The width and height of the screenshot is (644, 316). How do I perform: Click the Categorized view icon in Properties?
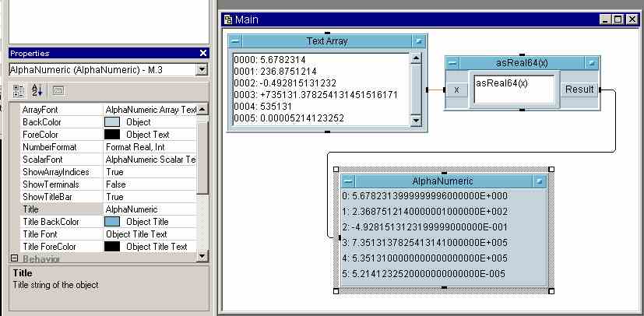click(x=17, y=90)
